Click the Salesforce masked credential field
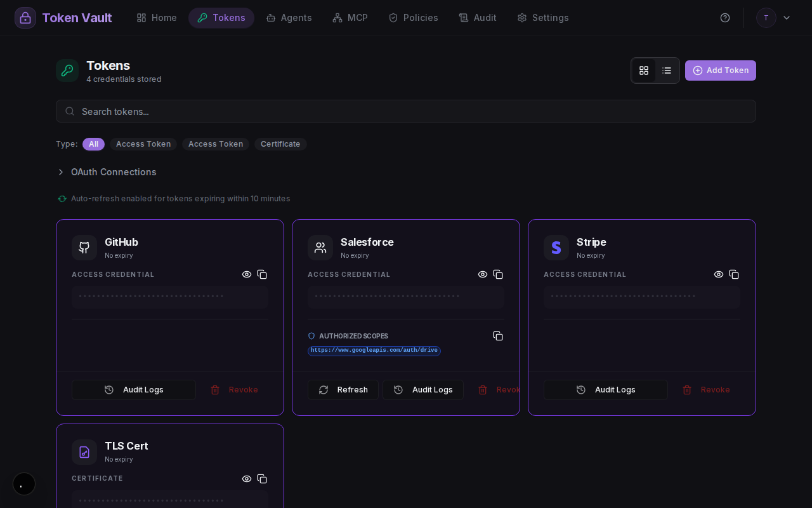This screenshot has height=508, width=812. [x=406, y=297]
